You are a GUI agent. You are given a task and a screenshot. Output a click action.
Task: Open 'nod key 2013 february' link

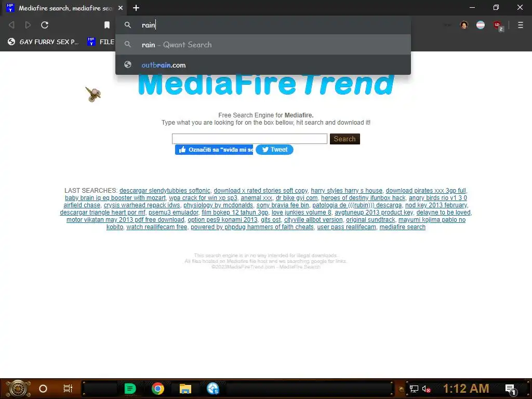436,205
